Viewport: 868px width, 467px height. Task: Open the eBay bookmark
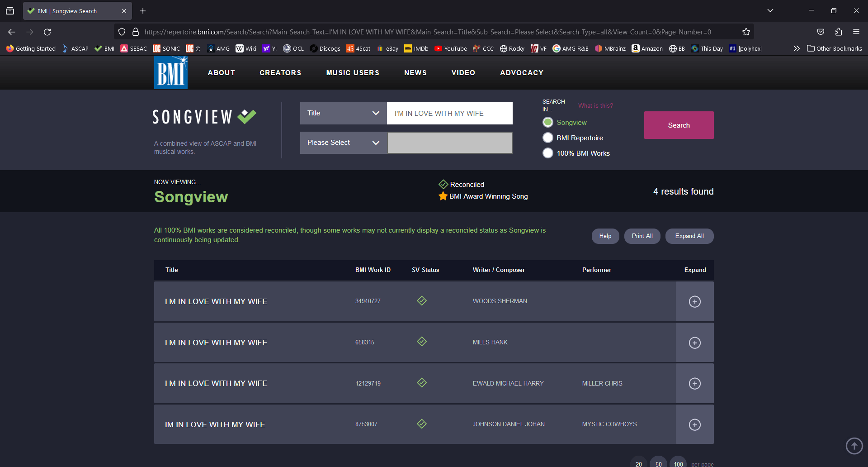point(387,48)
